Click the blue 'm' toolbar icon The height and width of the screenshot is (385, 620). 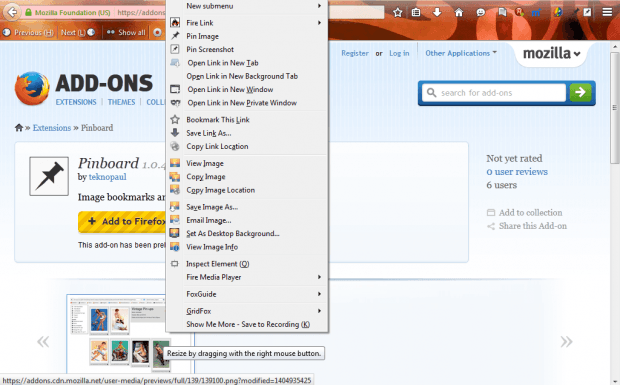tap(536, 13)
